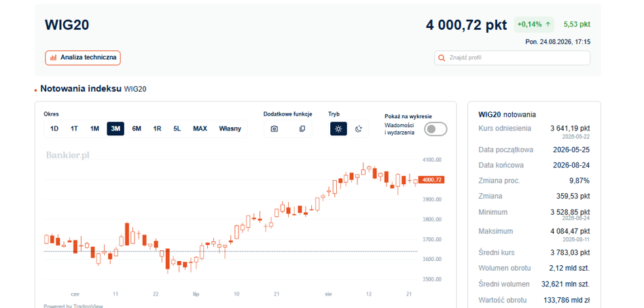Image resolution: width=644 pixels, height=308 pixels.
Task: Select the MAX period tab
Action: coord(200,129)
